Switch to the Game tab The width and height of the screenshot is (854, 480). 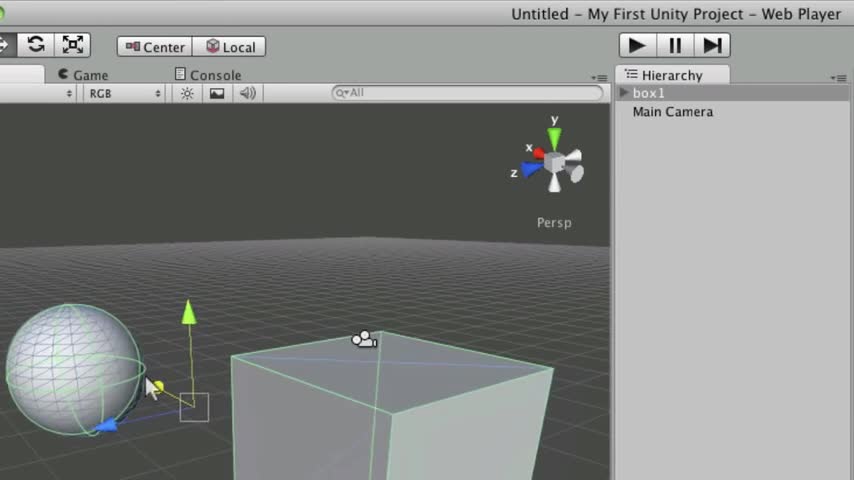pyautogui.click(x=83, y=75)
